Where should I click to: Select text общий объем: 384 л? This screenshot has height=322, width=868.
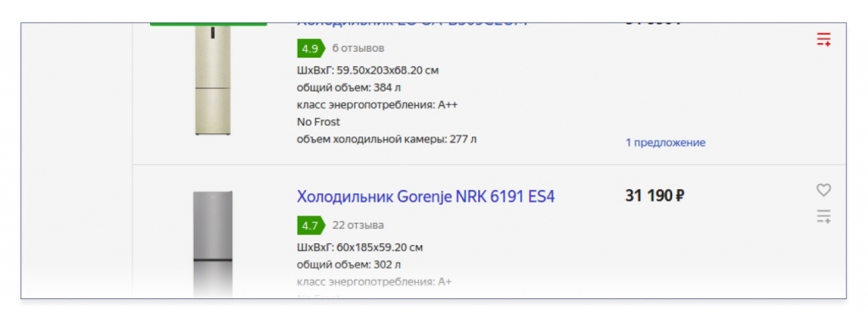pos(348,87)
